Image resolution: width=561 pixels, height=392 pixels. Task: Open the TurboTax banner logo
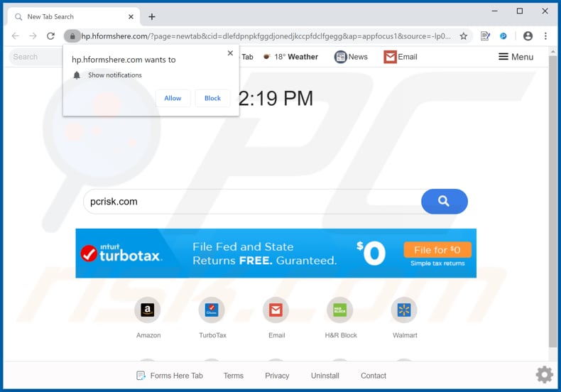click(x=121, y=254)
